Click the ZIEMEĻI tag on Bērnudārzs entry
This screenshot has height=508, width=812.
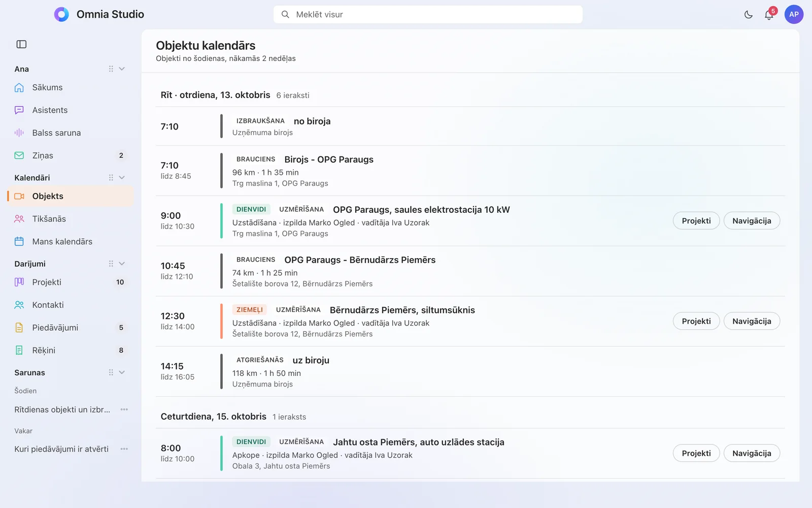click(x=250, y=310)
